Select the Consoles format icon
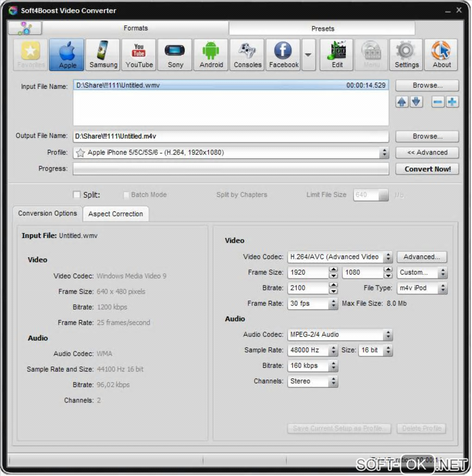Screen dimensions: 472x476 point(247,55)
